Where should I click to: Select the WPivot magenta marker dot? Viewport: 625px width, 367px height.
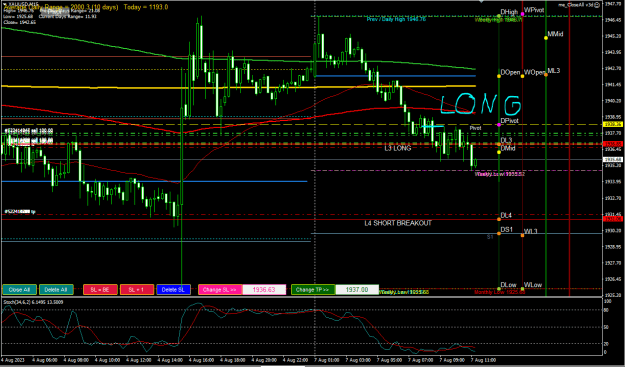(x=522, y=14)
